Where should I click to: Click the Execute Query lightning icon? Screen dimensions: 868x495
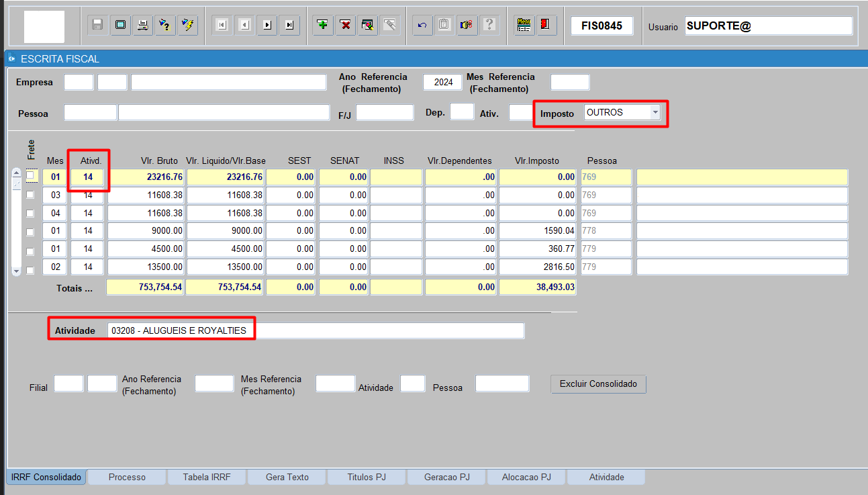click(187, 26)
